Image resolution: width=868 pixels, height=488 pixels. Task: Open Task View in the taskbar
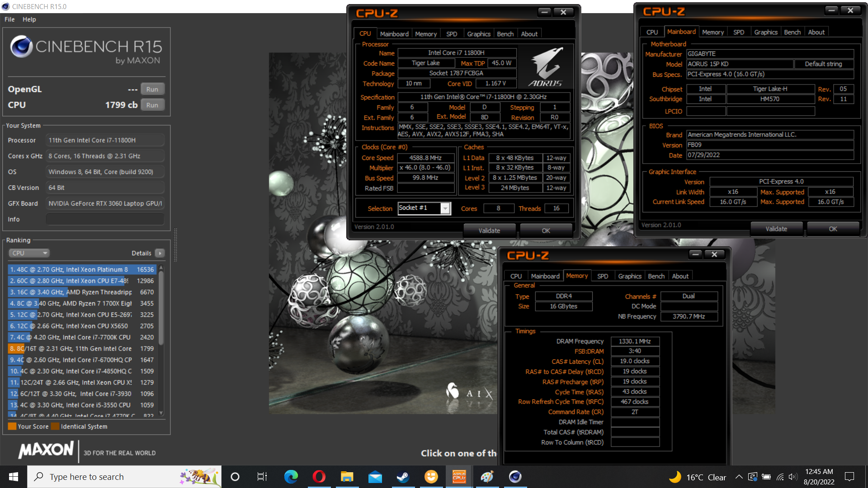pyautogui.click(x=262, y=477)
